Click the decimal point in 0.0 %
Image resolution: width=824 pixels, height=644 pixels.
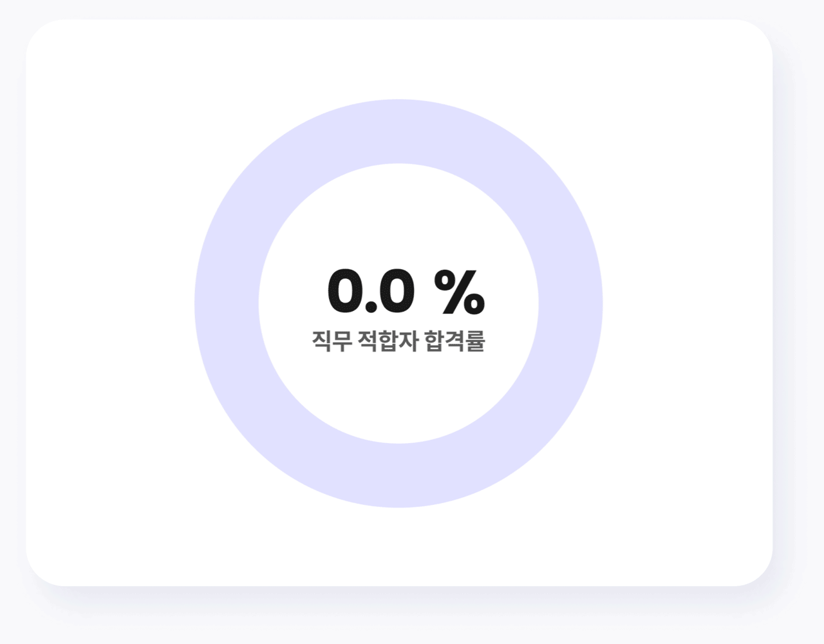click(371, 308)
